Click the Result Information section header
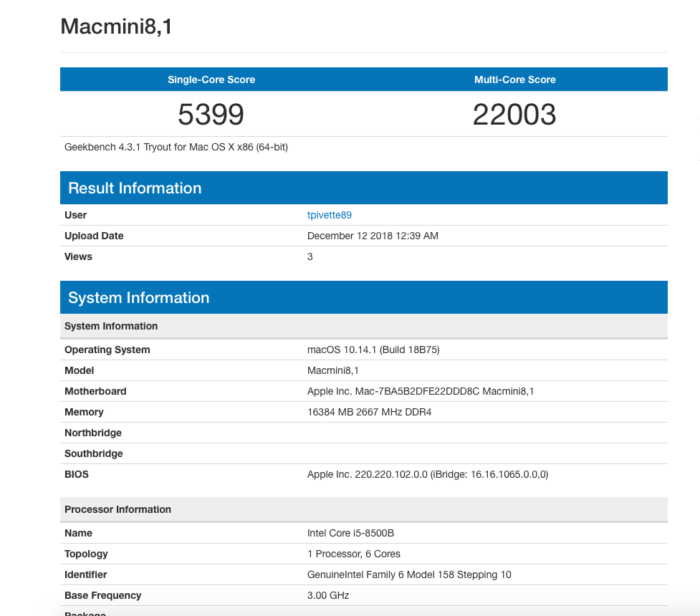The width and height of the screenshot is (700, 616). [x=364, y=188]
